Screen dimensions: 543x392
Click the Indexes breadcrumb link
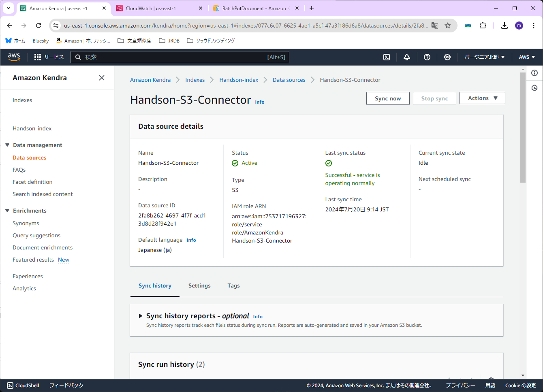click(195, 80)
